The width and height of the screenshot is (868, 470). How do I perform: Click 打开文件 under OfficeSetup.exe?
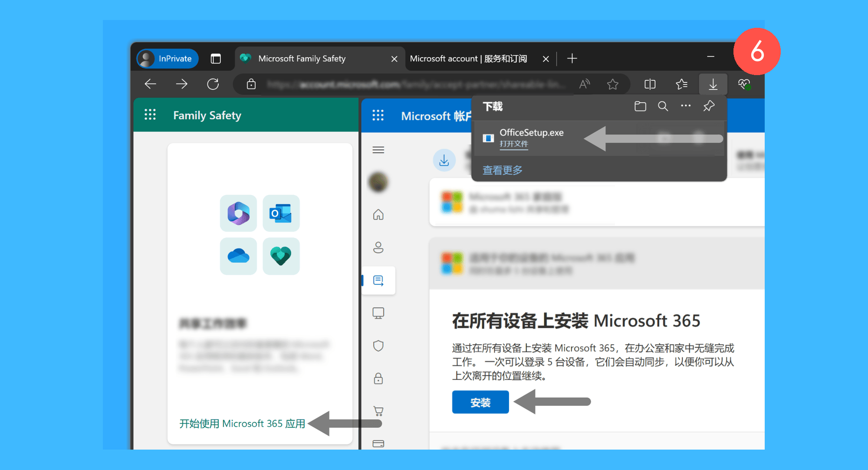click(514, 144)
